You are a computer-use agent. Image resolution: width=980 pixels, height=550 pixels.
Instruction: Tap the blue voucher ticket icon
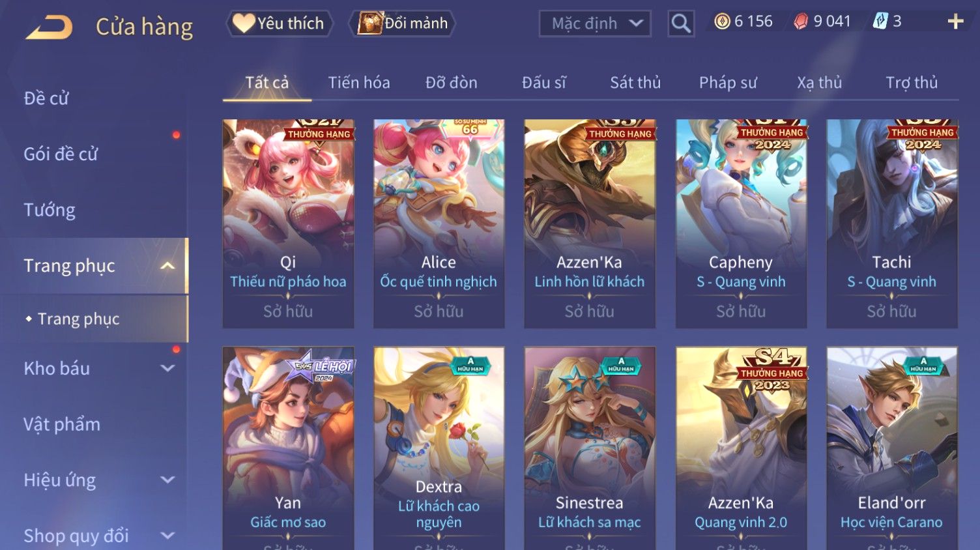(x=880, y=22)
